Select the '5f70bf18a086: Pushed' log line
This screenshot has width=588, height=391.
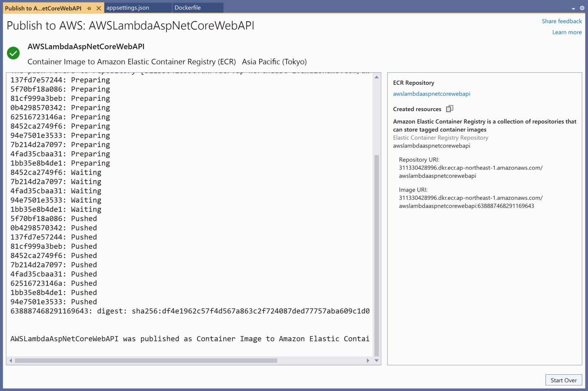pyautogui.click(x=54, y=219)
